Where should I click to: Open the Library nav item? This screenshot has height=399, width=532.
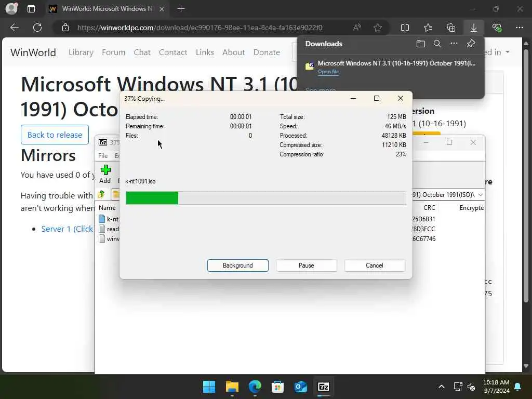(81, 52)
